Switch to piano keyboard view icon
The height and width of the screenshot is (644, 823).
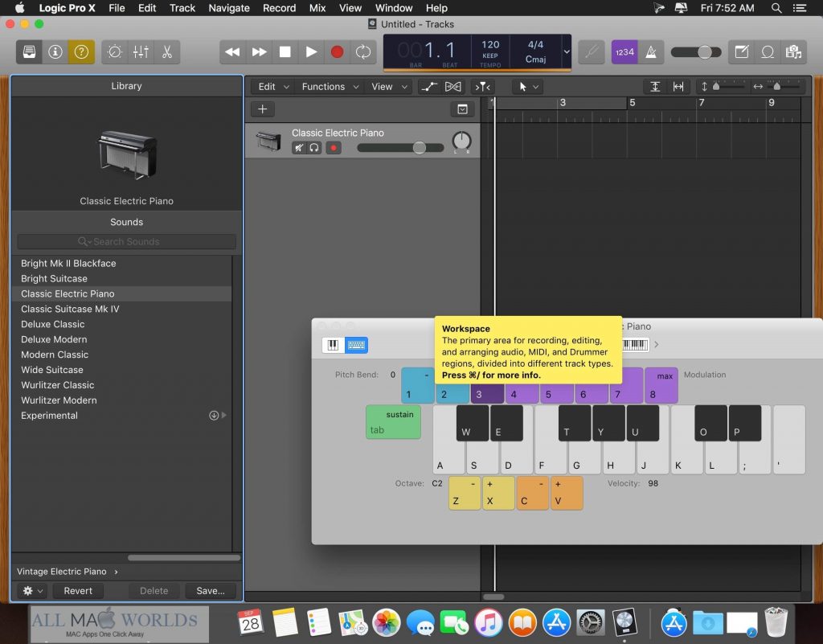pos(333,345)
